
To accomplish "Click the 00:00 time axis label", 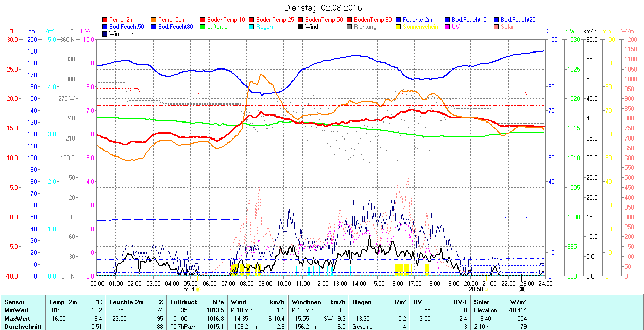I will pyautogui.click(x=97, y=283).
